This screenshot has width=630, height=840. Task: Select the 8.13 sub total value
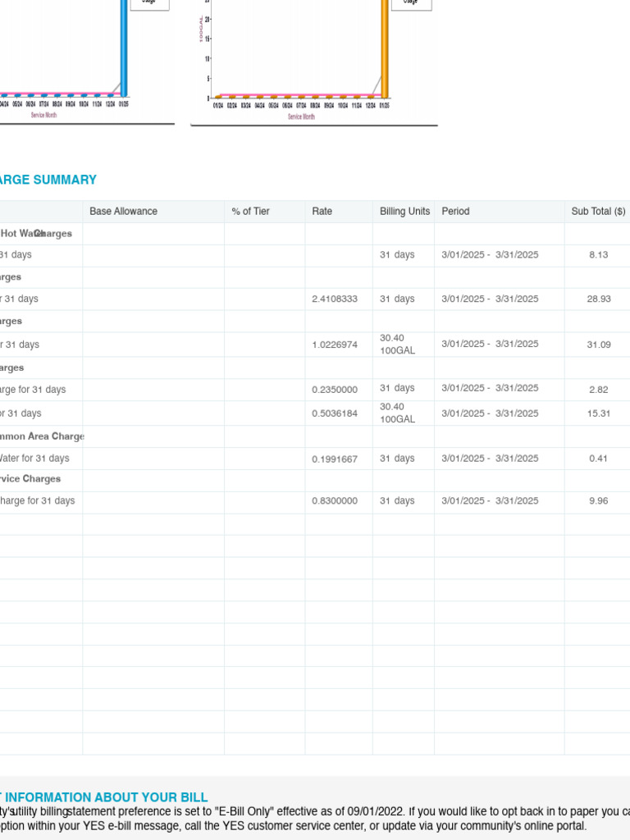coord(598,255)
